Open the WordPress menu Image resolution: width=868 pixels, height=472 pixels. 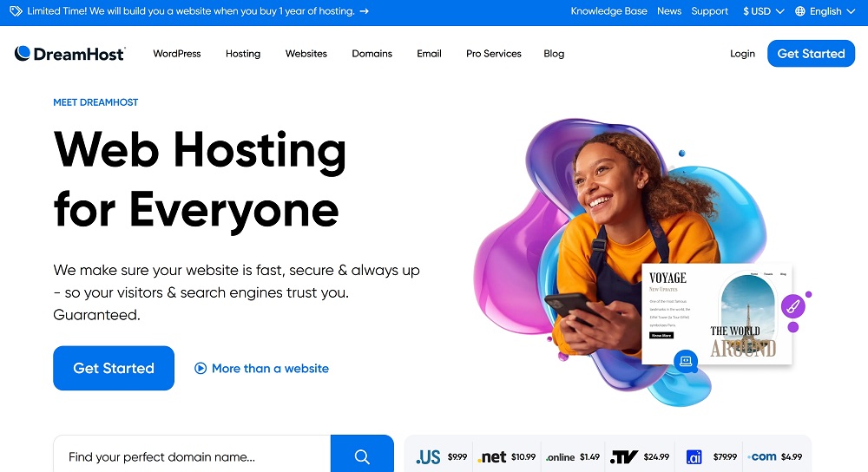click(x=177, y=54)
